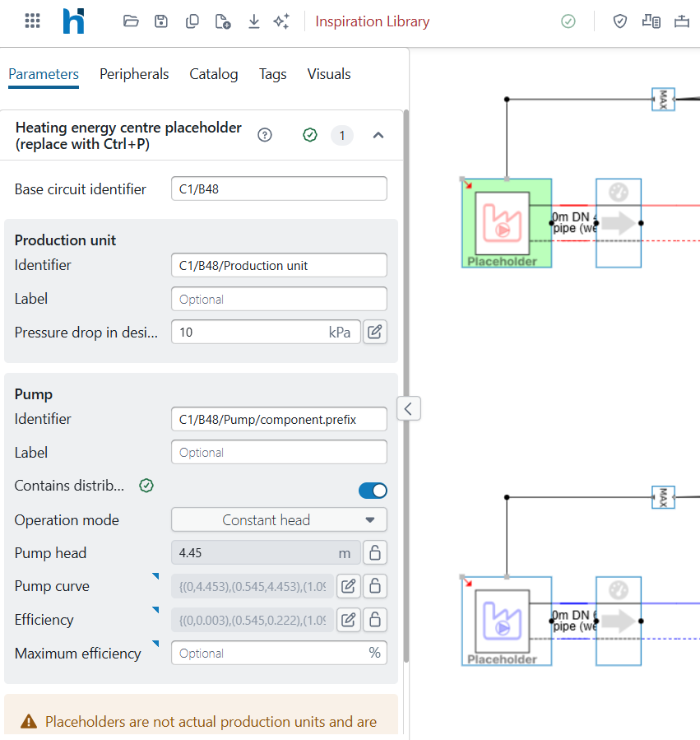Viewport: 700px width, 740px height.
Task: Click the copy documents icon
Action: 192,21
